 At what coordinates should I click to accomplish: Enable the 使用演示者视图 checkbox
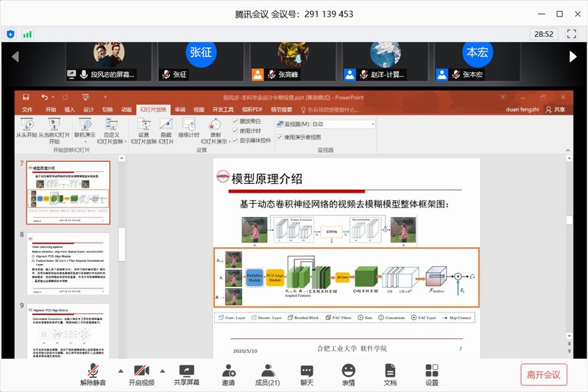click(x=280, y=137)
